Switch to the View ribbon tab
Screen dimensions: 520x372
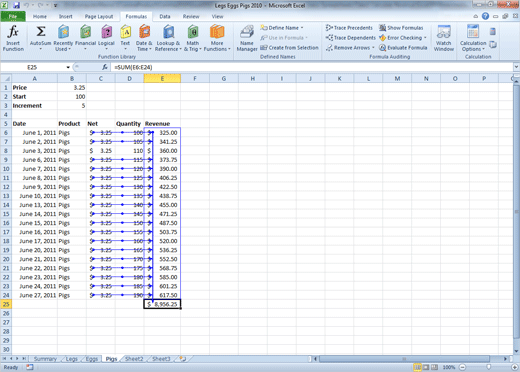pyautogui.click(x=217, y=16)
